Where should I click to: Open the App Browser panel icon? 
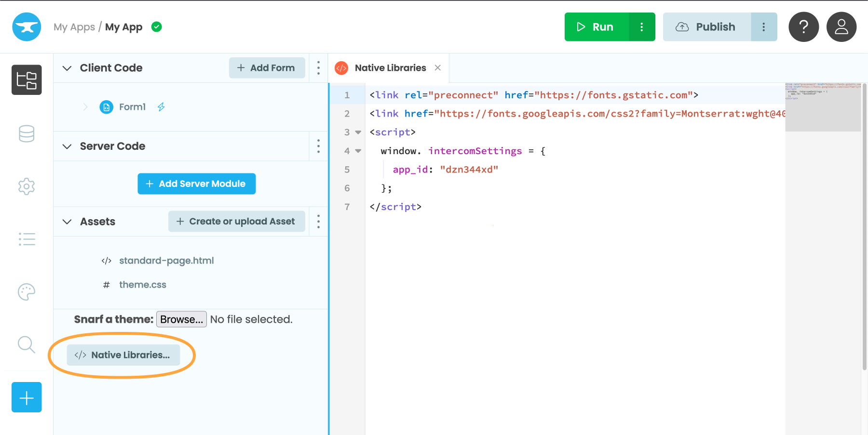click(27, 80)
